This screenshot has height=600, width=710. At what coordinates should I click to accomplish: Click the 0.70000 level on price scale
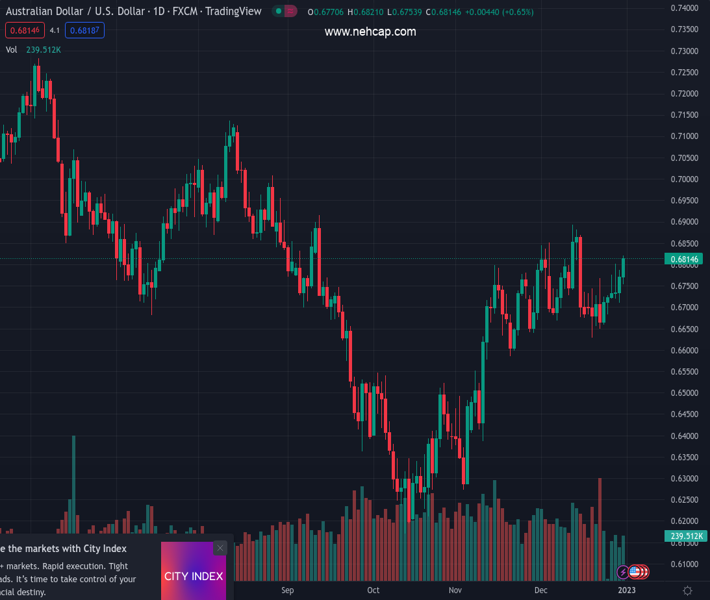685,179
